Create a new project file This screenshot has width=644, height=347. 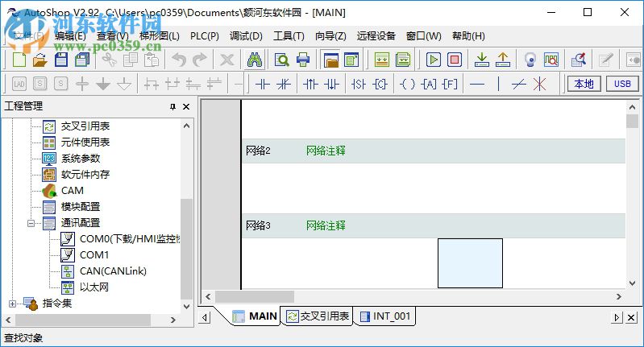pos(19,60)
